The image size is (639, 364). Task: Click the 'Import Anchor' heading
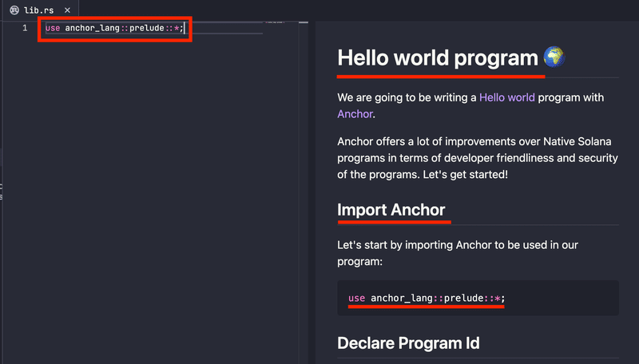[x=391, y=210]
